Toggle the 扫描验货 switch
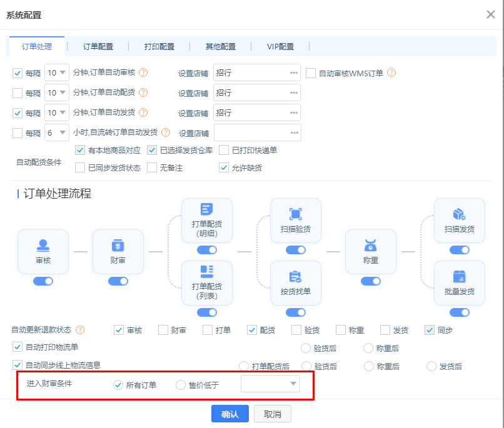The height and width of the screenshot is (428, 504). point(295,250)
